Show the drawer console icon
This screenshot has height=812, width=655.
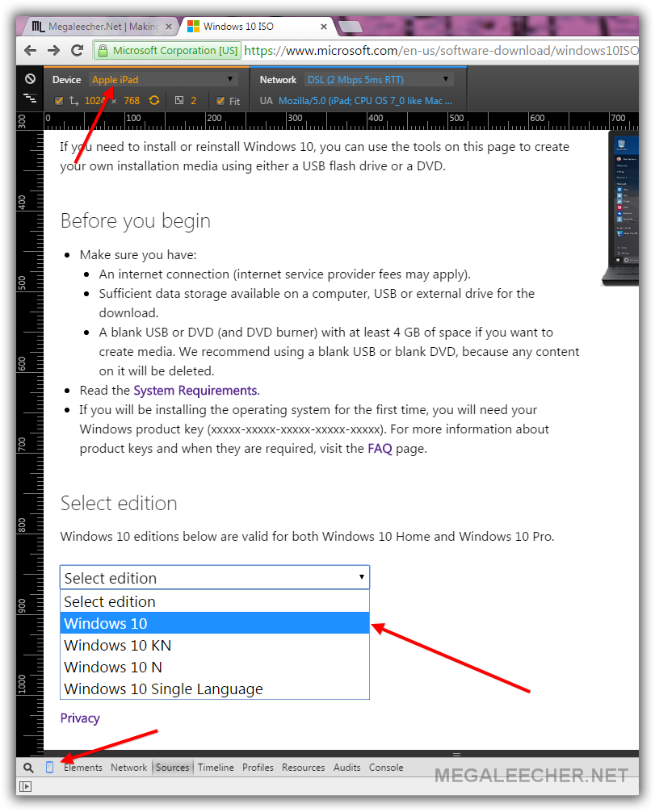(x=25, y=787)
